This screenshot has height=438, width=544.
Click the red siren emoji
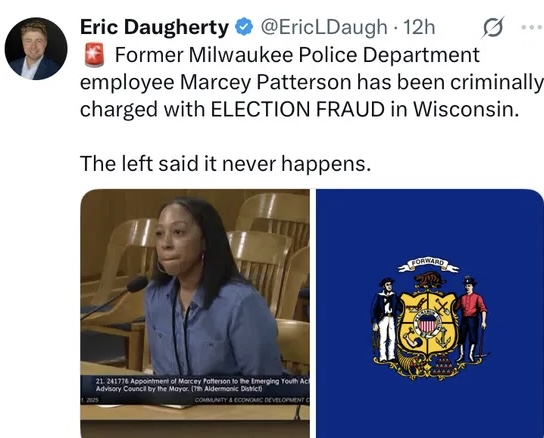point(94,55)
